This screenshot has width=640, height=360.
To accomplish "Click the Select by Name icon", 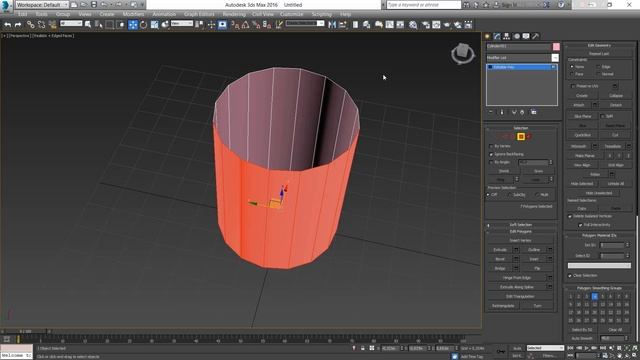I will coord(99,25).
